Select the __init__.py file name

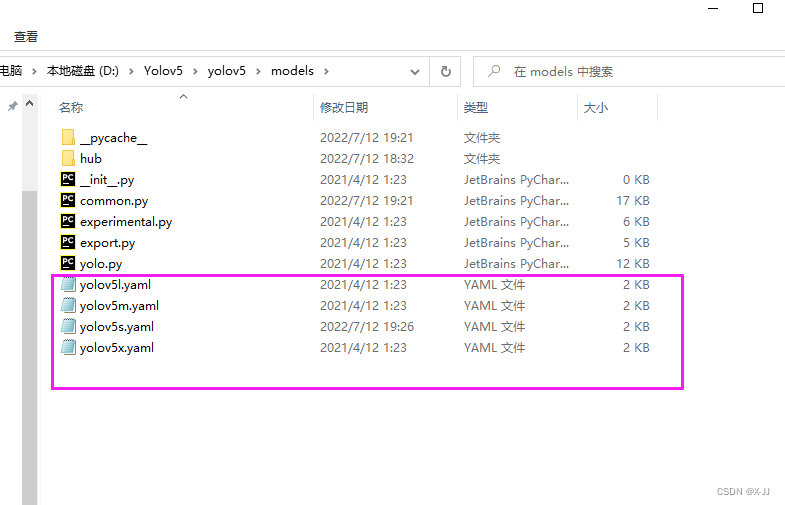coord(107,180)
